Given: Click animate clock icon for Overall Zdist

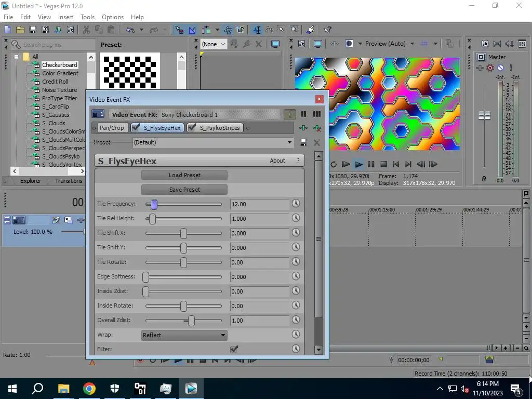Looking at the screenshot, I should (296, 320).
